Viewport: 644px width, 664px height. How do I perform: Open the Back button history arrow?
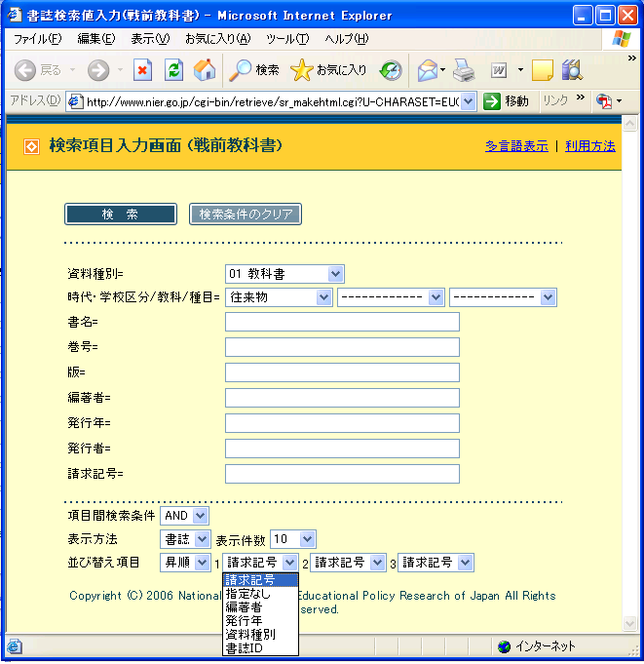pos(72,70)
